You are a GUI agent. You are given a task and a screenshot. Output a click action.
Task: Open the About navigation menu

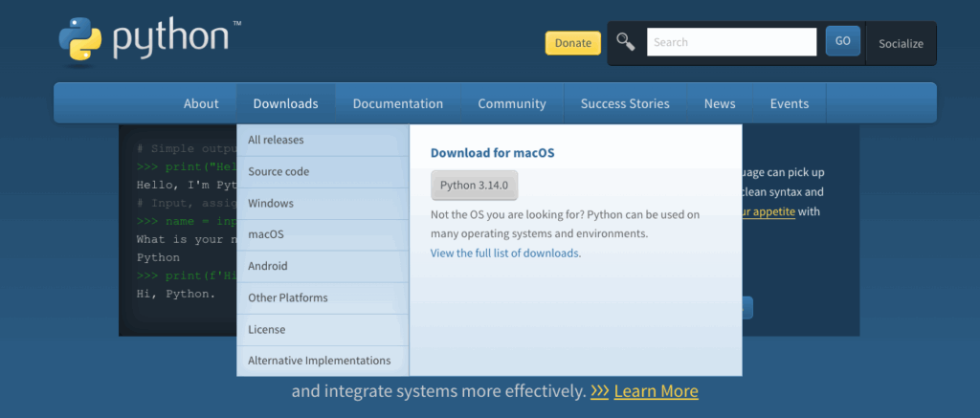[x=201, y=103]
